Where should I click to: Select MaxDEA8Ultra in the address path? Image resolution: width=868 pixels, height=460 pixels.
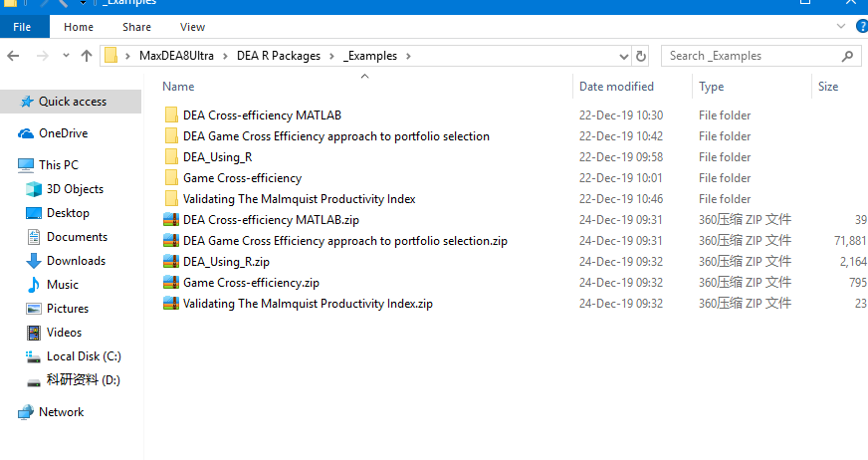[176, 56]
